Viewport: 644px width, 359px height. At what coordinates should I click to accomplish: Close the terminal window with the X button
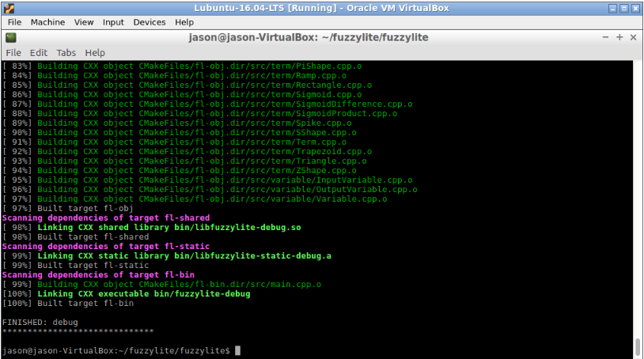(x=634, y=37)
